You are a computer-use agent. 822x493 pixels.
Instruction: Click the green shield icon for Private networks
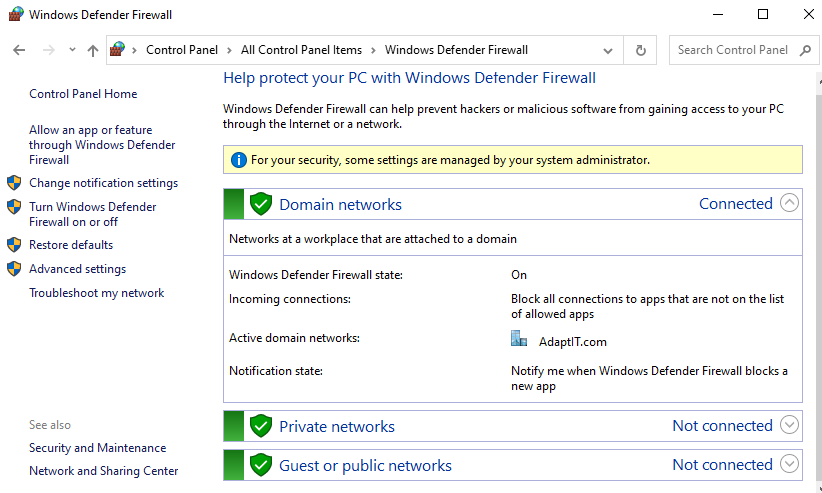click(261, 426)
